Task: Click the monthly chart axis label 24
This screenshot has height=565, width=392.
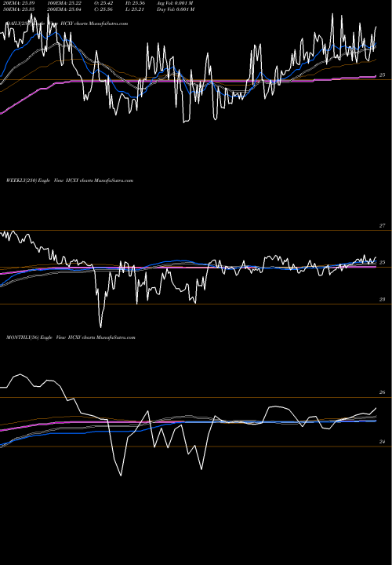Action: point(382,442)
